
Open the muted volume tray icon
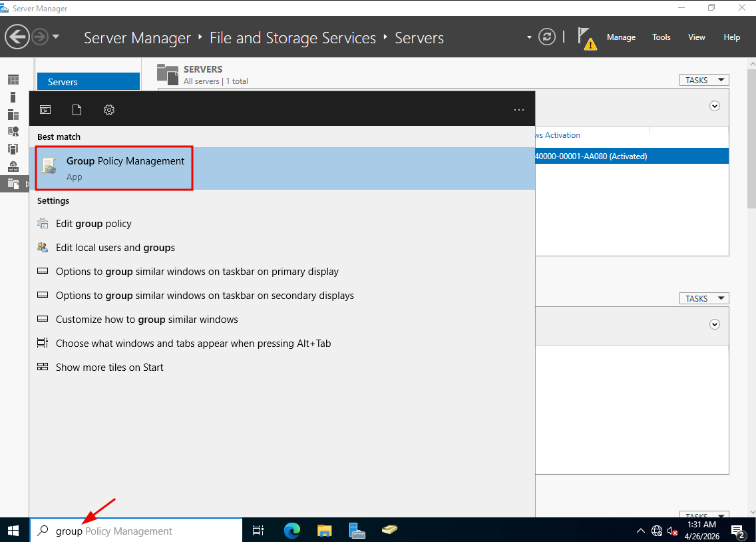(673, 531)
